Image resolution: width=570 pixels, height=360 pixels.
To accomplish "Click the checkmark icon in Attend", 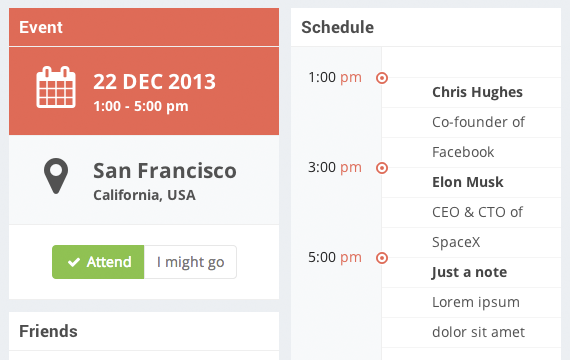I will click(x=74, y=262).
